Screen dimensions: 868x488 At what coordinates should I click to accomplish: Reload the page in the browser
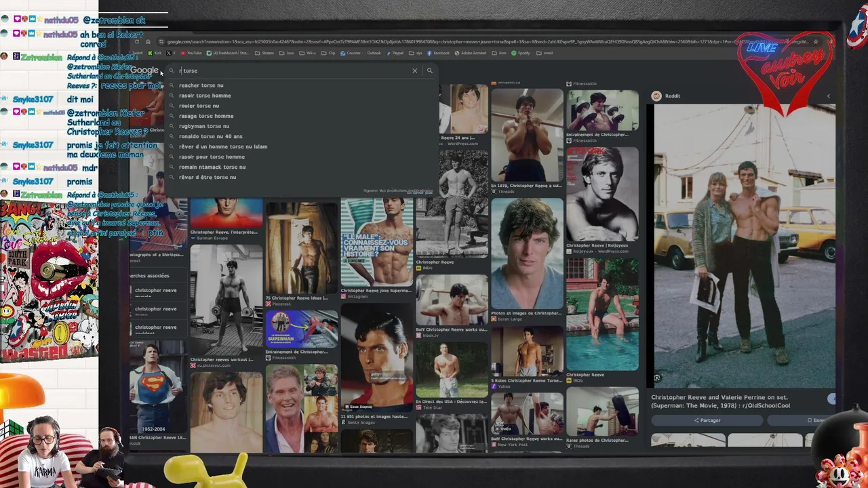(x=137, y=42)
